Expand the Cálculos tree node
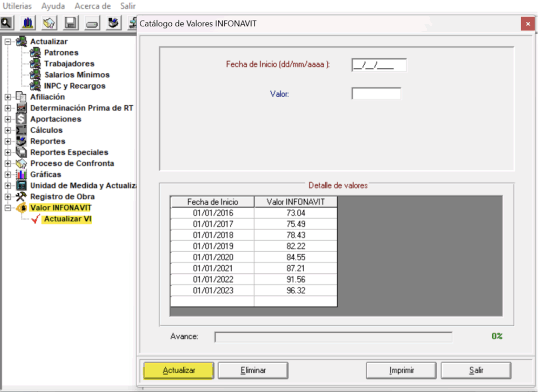The width and height of the screenshot is (538, 392). point(7,130)
